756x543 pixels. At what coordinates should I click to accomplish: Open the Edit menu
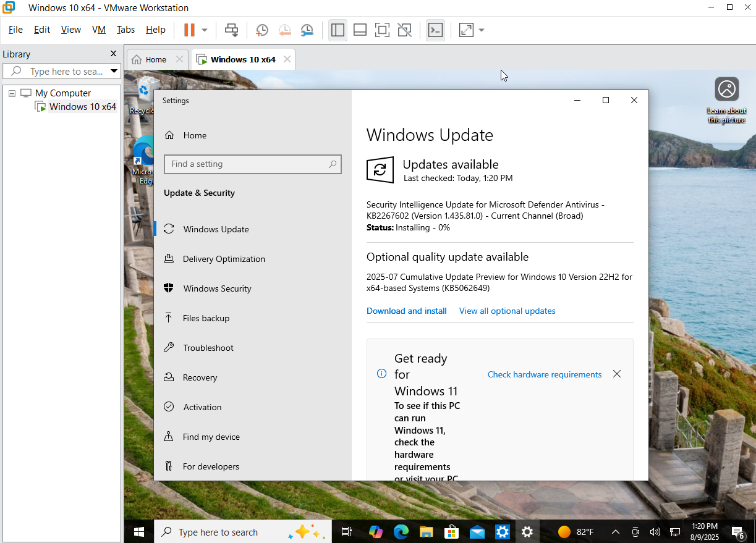coord(42,30)
